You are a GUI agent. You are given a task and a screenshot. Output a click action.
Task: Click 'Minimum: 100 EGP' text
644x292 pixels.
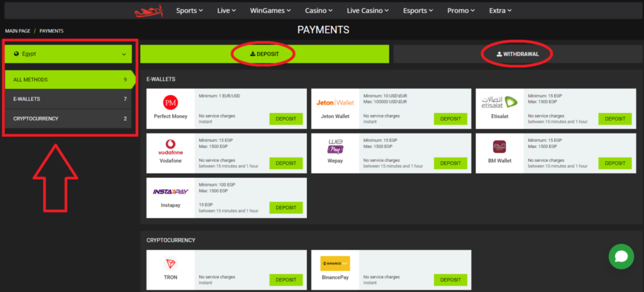pos(217,185)
